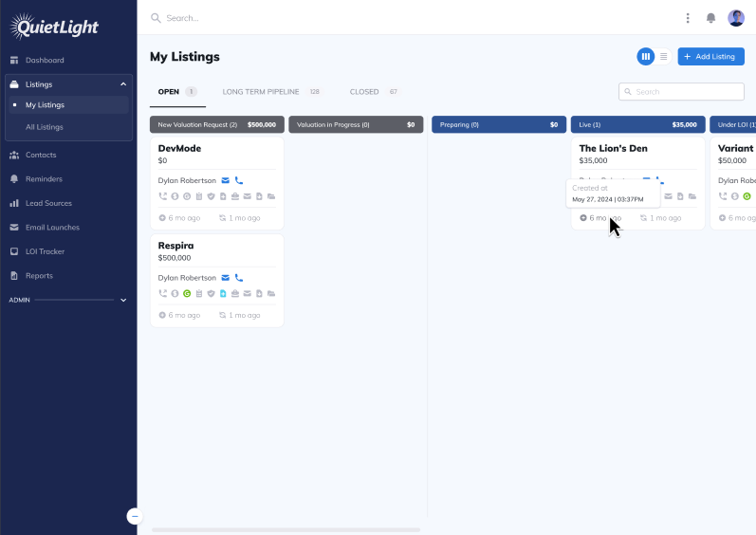Select the OPEN tab
756x535 pixels.
177,92
